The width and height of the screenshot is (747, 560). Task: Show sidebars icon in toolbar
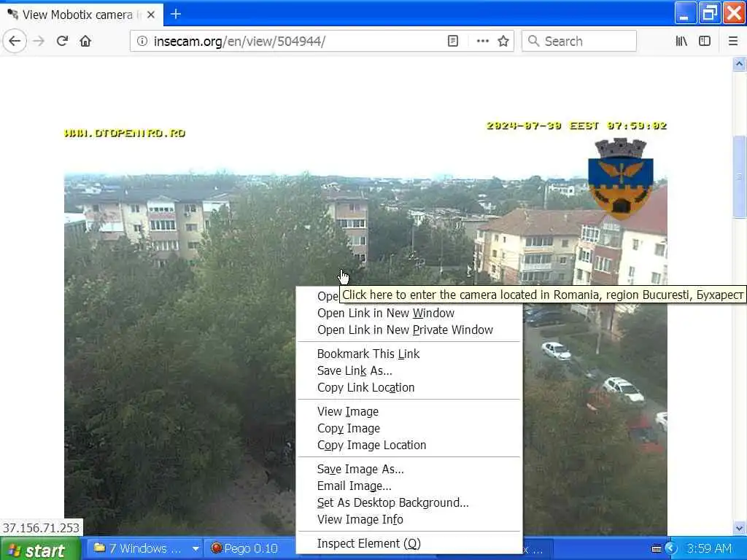coord(705,41)
